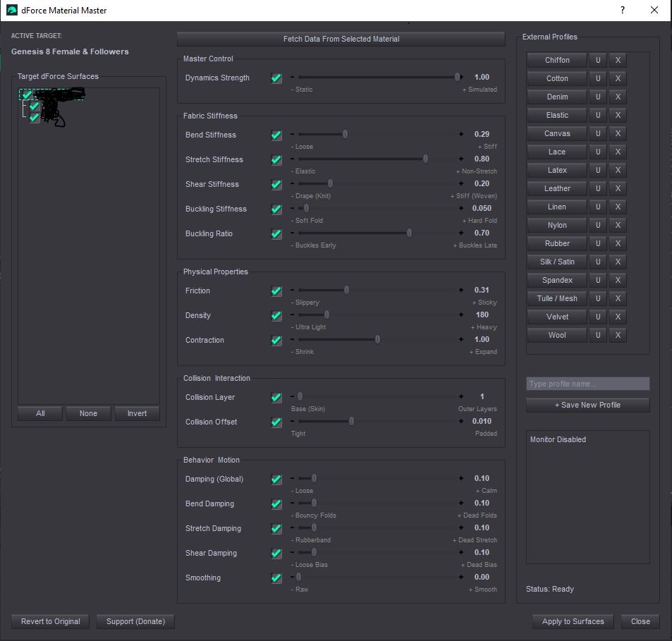
Task: Click the help question mark in title bar
Action: click(x=622, y=11)
